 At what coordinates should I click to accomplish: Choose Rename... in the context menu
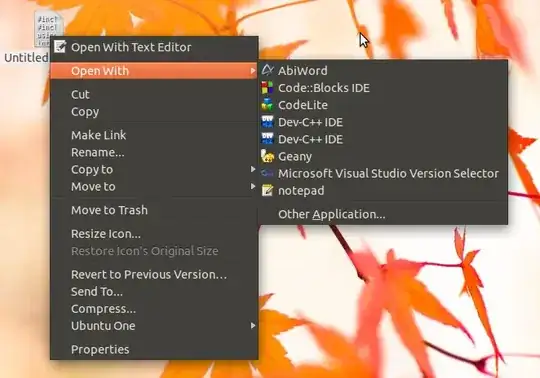tap(154, 152)
